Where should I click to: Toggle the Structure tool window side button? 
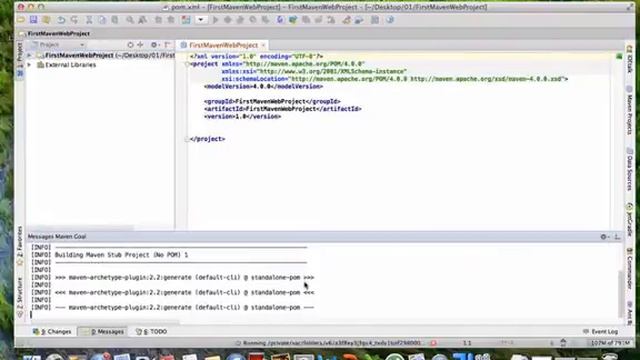point(20,297)
